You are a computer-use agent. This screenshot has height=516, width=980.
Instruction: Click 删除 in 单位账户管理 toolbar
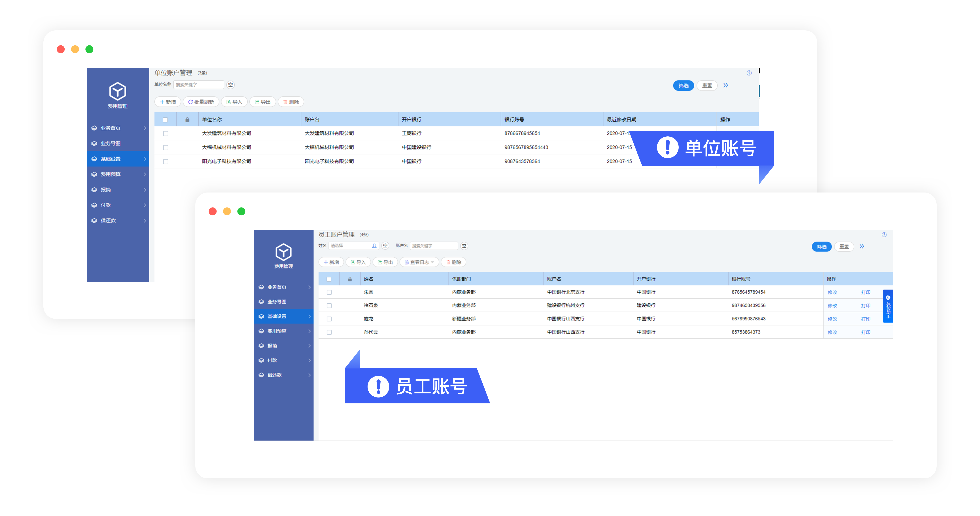(291, 102)
